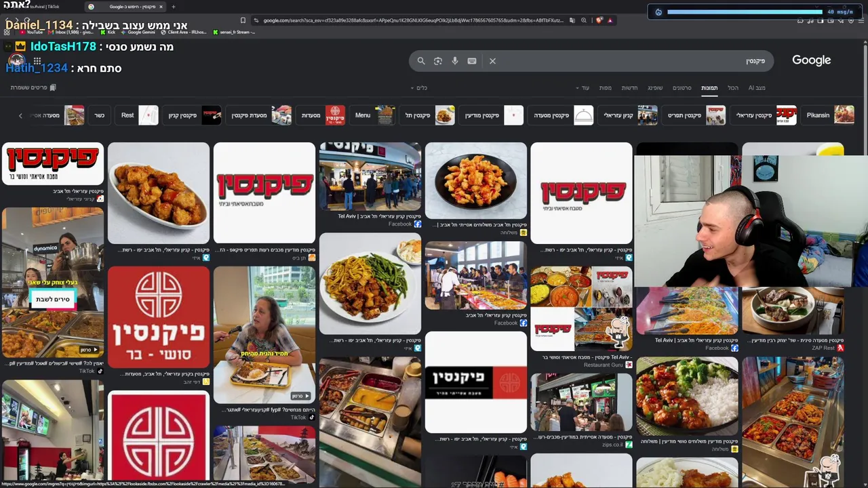This screenshot has width=868, height=488.
Task: Open the Shopping tab (שופינג)
Action: tap(655, 88)
